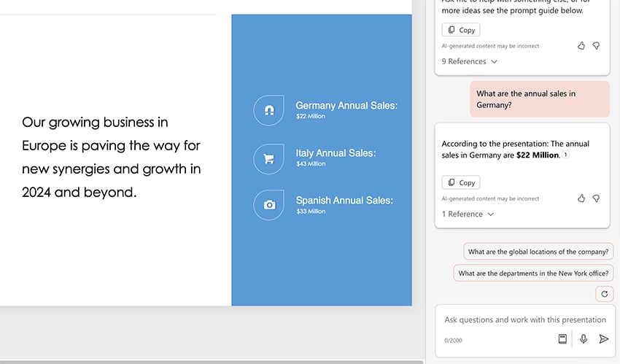Ask "What are the global locations of the company?"
The width and height of the screenshot is (620, 364).
538,252
